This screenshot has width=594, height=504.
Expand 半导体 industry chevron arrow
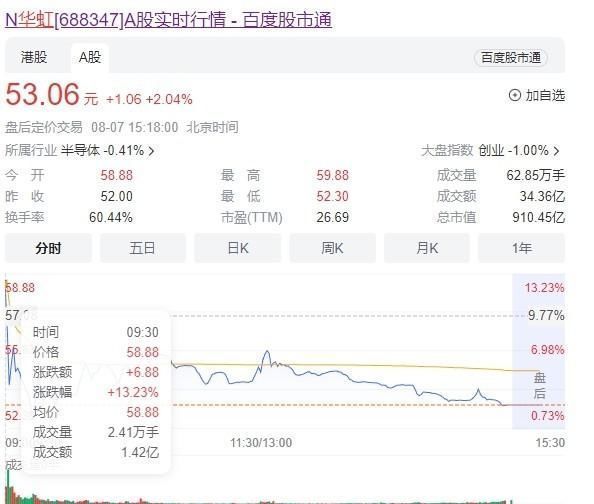click(x=151, y=151)
